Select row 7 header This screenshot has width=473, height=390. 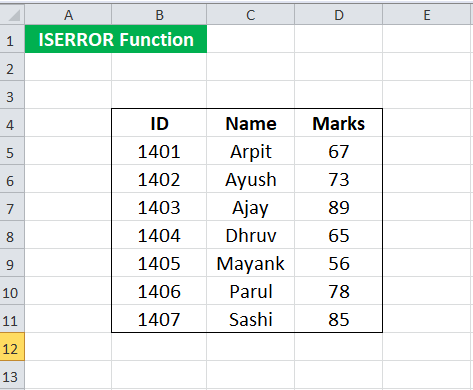coord(12,207)
